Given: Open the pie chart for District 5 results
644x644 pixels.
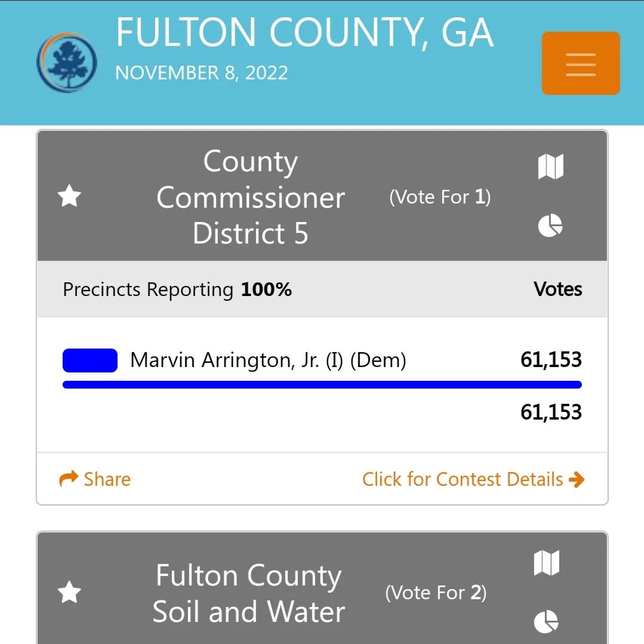Looking at the screenshot, I should click(550, 226).
